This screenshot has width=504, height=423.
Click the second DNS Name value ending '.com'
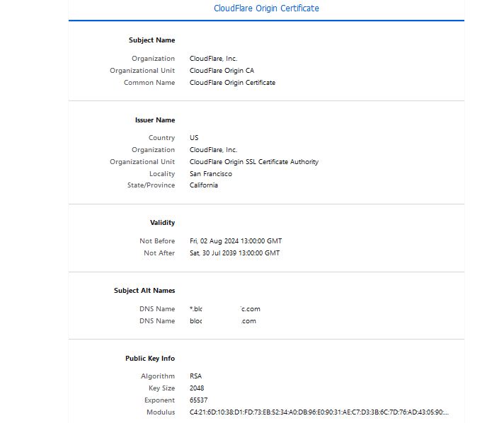point(223,321)
